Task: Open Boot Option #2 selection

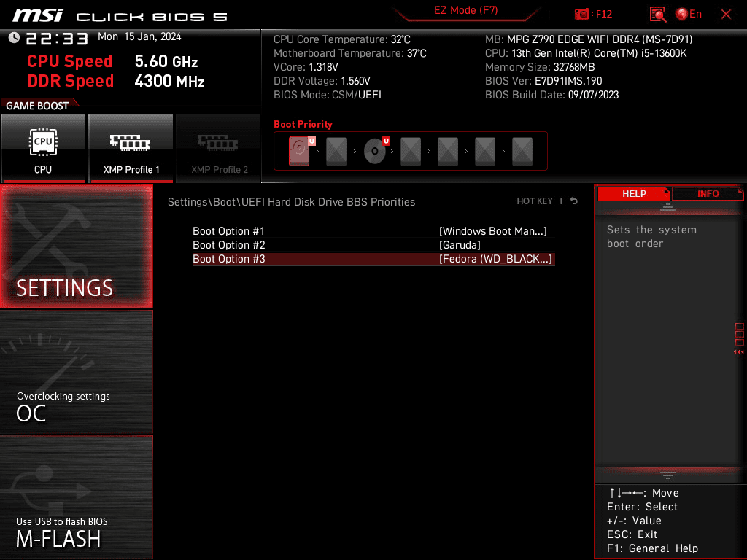Action: pyautogui.click(x=373, y=245)
